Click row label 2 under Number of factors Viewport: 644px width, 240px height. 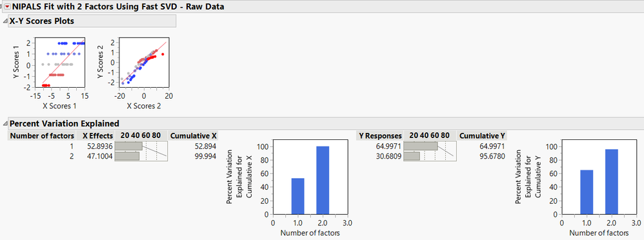point(72,155)
